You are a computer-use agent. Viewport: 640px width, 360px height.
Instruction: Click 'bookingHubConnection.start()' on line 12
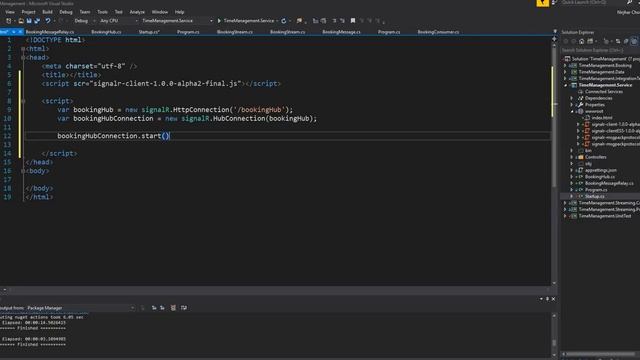(113, 136)
